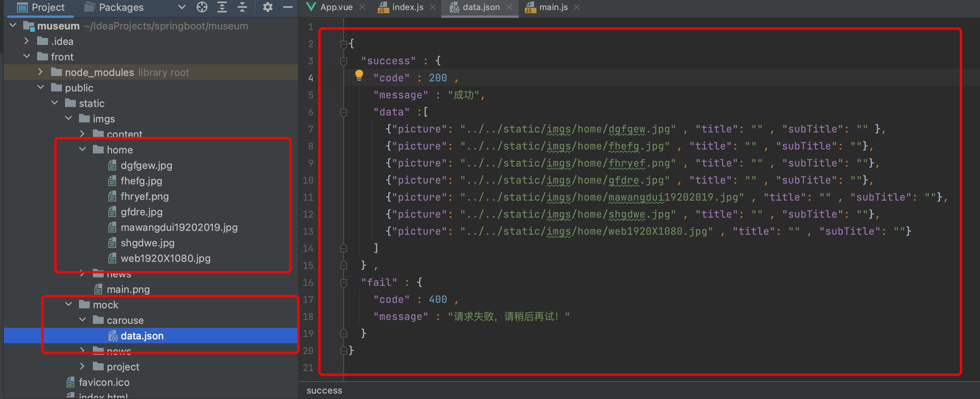
Task: Close the App.vue tab
Action: (362, 7)
